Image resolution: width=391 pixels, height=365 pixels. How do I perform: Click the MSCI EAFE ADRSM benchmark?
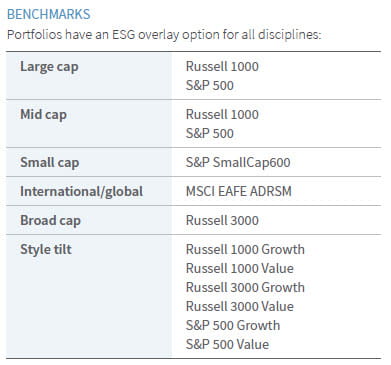[x=239, y=191]
